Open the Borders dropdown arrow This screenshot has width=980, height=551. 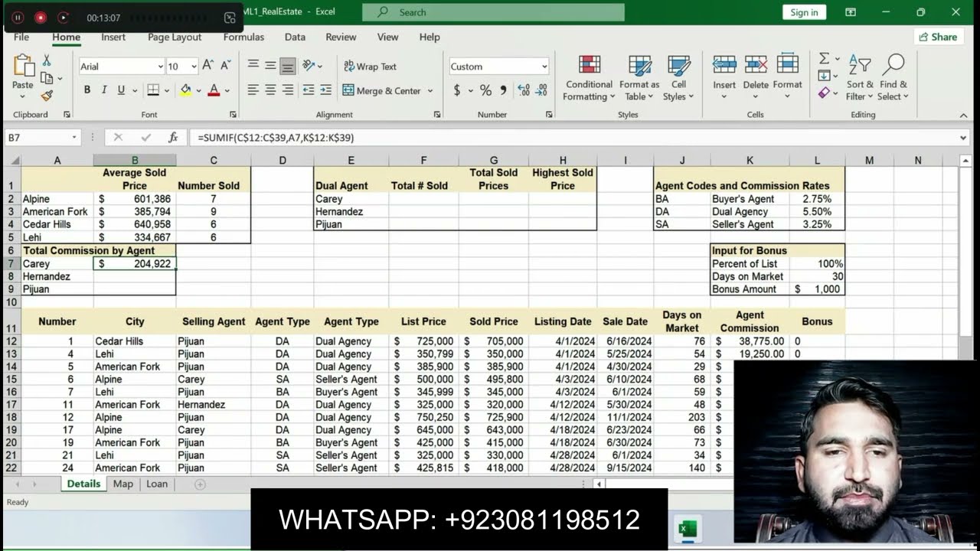coord(168,91)
